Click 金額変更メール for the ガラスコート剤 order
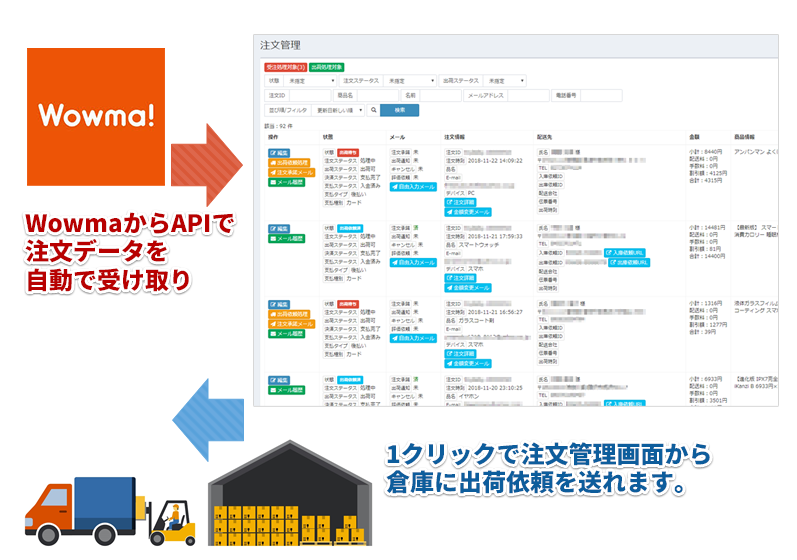The height and width of the screenshot is (560, 797). tap(468, 363)
